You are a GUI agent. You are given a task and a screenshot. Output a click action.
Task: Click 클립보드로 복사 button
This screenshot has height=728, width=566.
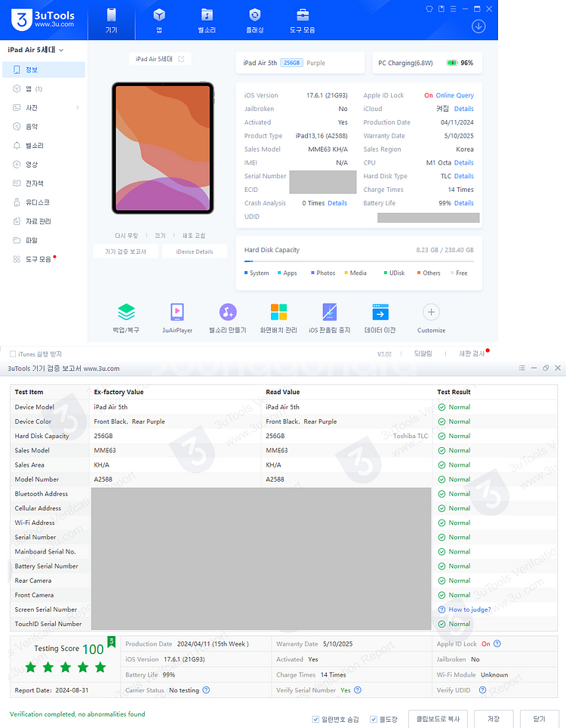[438, 719]
